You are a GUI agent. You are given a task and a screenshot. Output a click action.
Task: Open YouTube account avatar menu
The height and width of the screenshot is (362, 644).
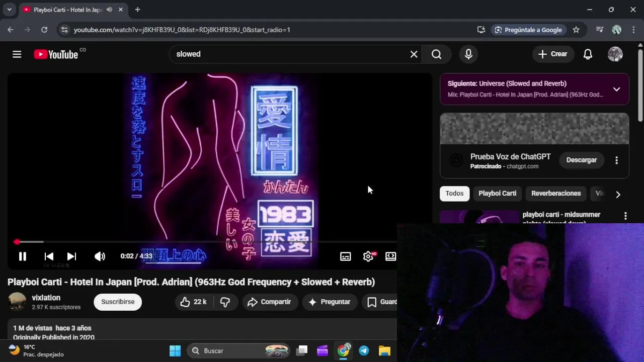point(615,54)
